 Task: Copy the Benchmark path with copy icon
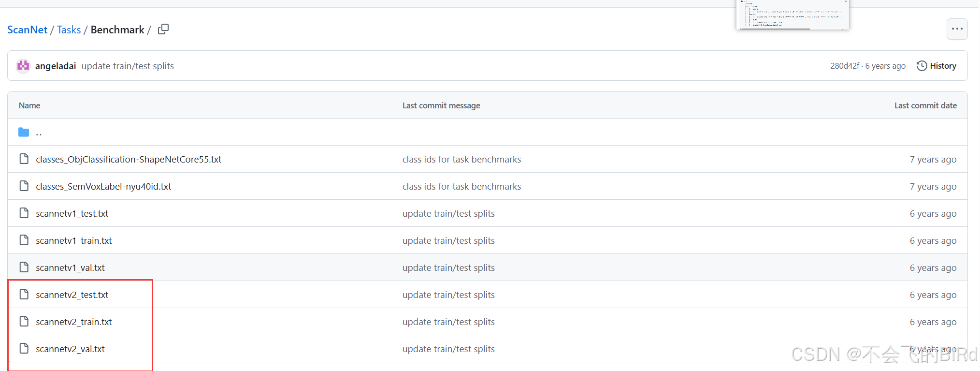point(163,30)
